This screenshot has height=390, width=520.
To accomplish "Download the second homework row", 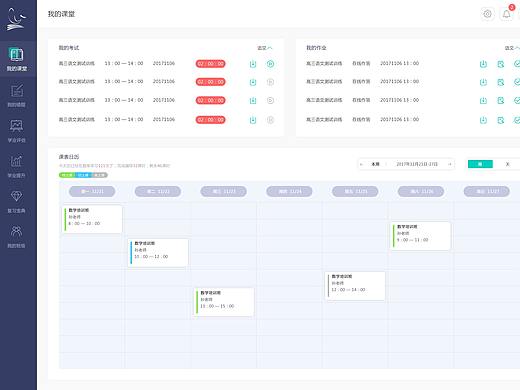I will [x=483, y=82].
